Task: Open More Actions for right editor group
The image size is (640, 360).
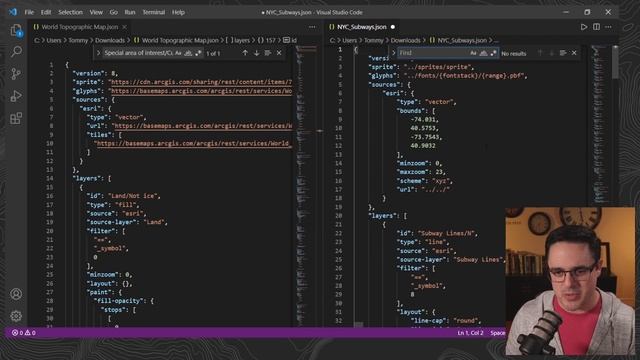Action: click(609, 27)
